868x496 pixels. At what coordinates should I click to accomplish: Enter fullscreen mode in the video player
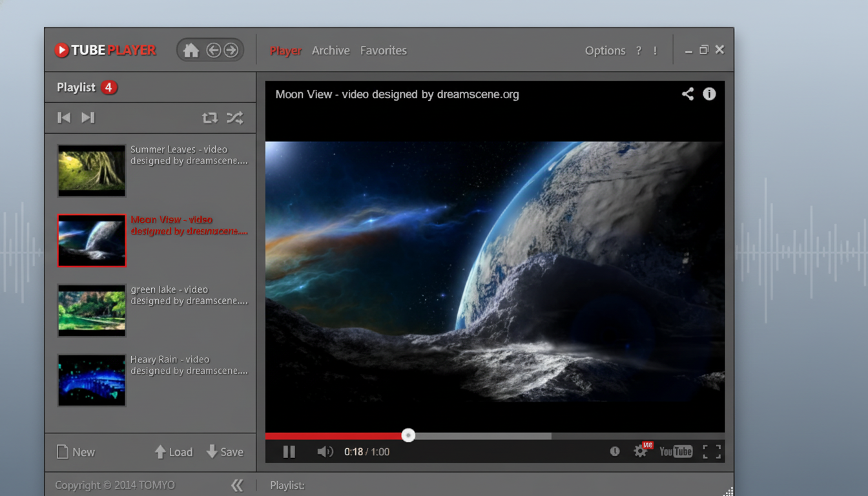(x=711, y=451)
